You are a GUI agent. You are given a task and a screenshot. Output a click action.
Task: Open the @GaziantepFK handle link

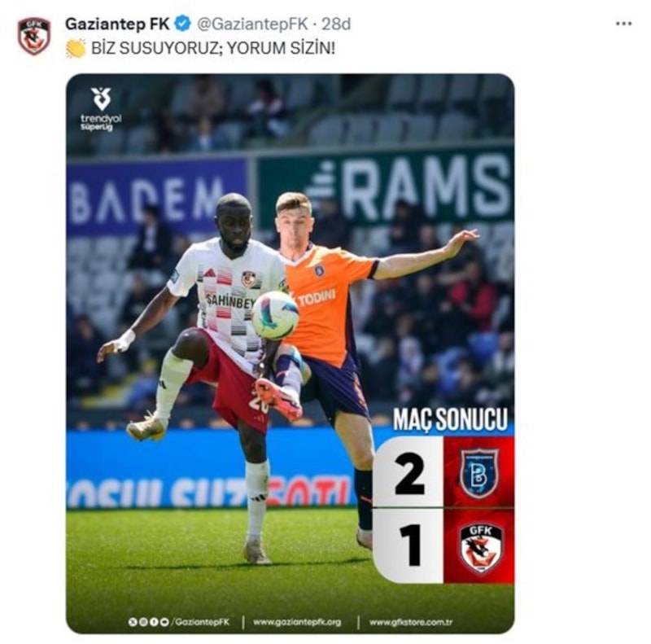pyautogui.click(x=252, y=24)
